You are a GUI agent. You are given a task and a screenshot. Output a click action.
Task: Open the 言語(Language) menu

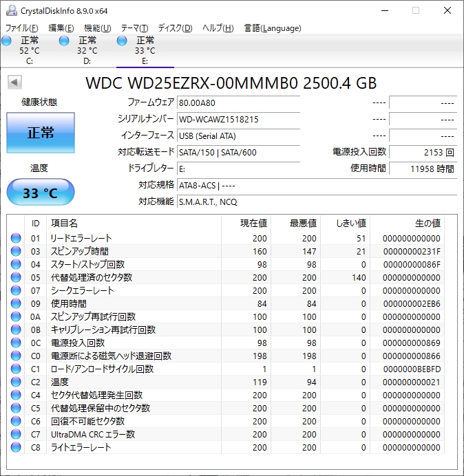[273, 28]
